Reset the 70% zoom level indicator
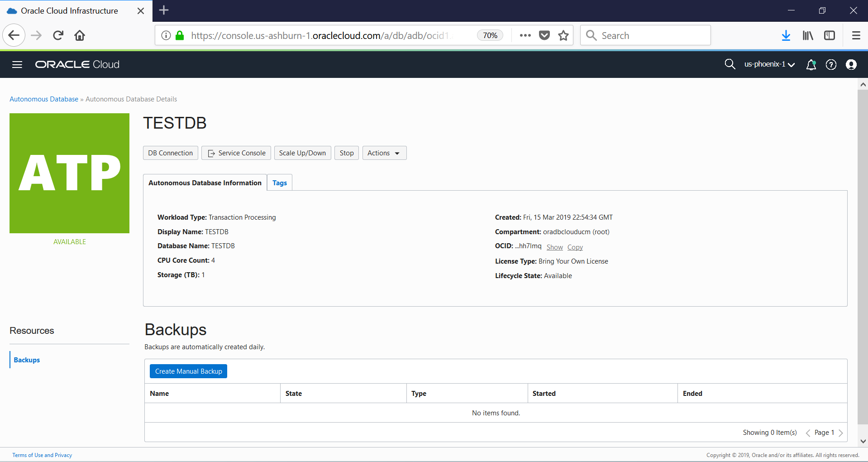 point(490,35)
